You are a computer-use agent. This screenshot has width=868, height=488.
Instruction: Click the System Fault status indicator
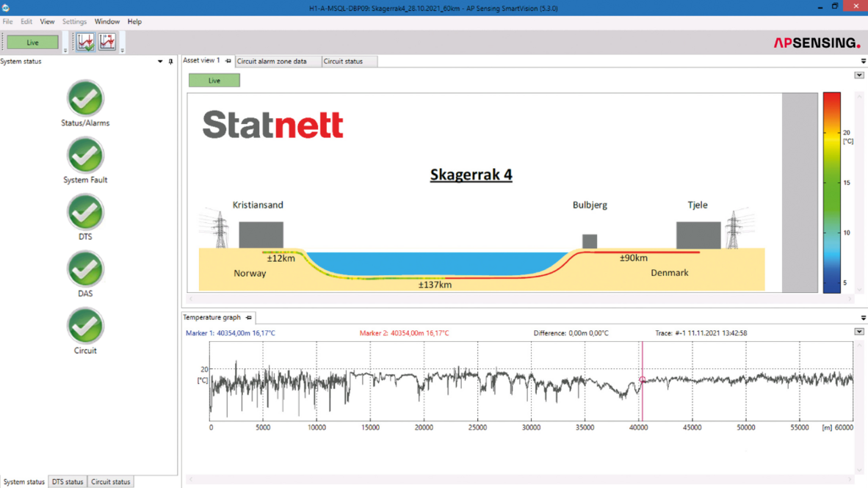click(84, 154)
